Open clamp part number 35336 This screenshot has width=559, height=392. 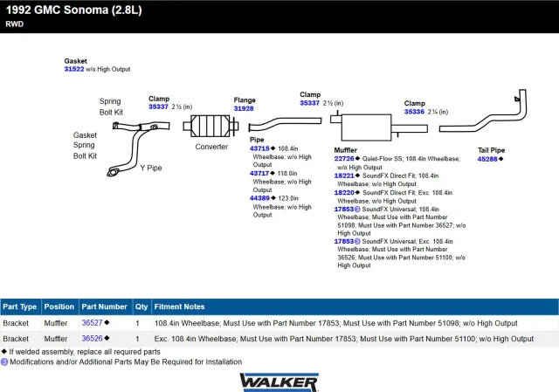click(414, 112)
